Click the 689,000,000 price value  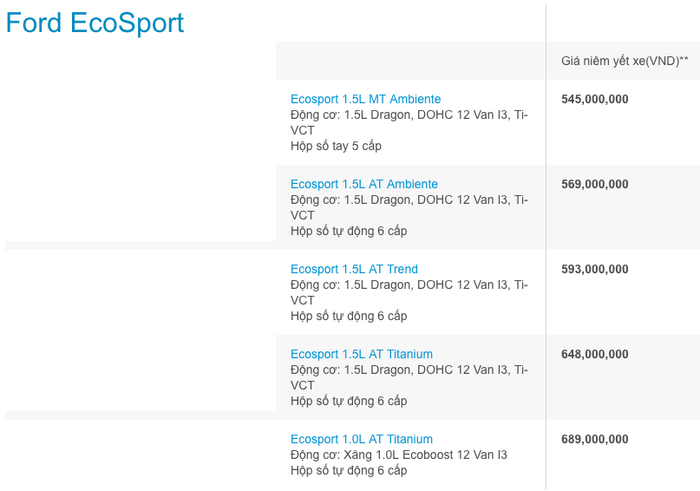595,439
